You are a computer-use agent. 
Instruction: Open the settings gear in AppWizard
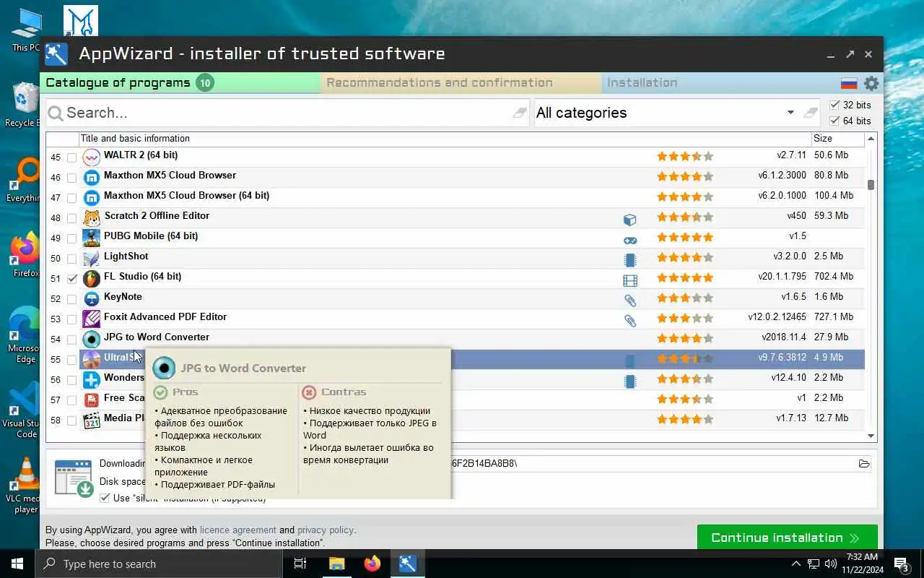[x=871, y=83]
